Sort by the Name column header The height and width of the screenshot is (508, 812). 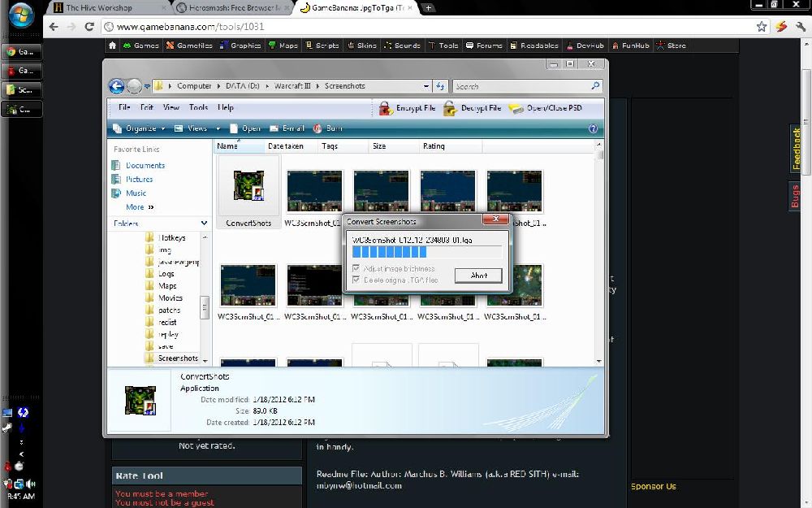[x=240, y=146]
